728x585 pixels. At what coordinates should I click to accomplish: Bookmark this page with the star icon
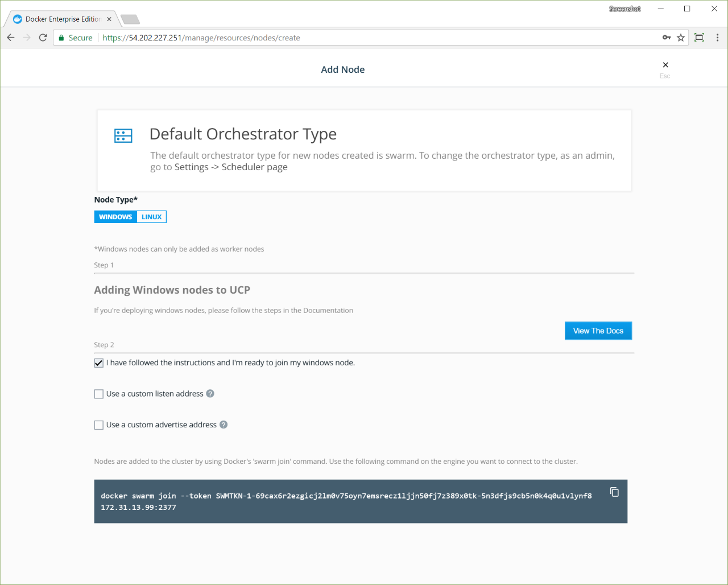click(x=681, y=38)
